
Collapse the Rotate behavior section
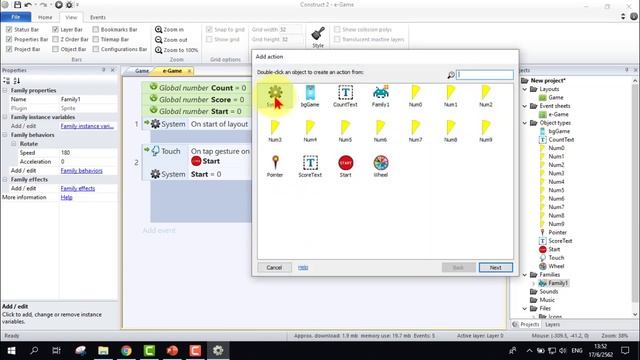tap(14, 144)
